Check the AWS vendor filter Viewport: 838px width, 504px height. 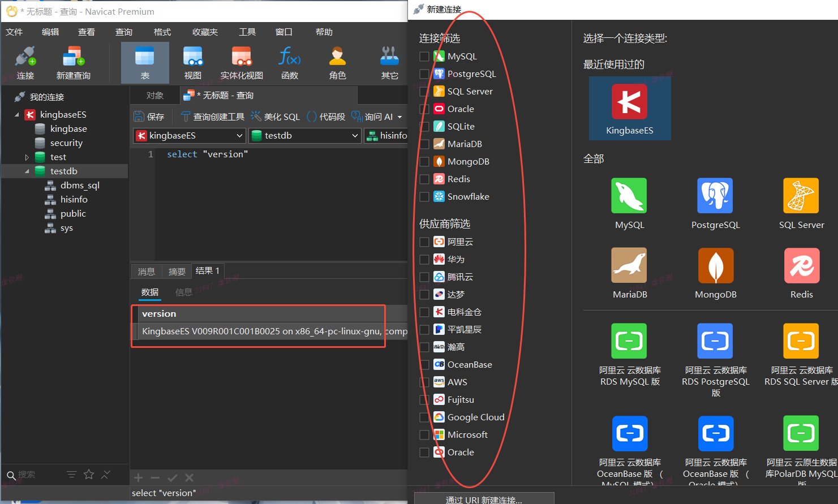424,382
